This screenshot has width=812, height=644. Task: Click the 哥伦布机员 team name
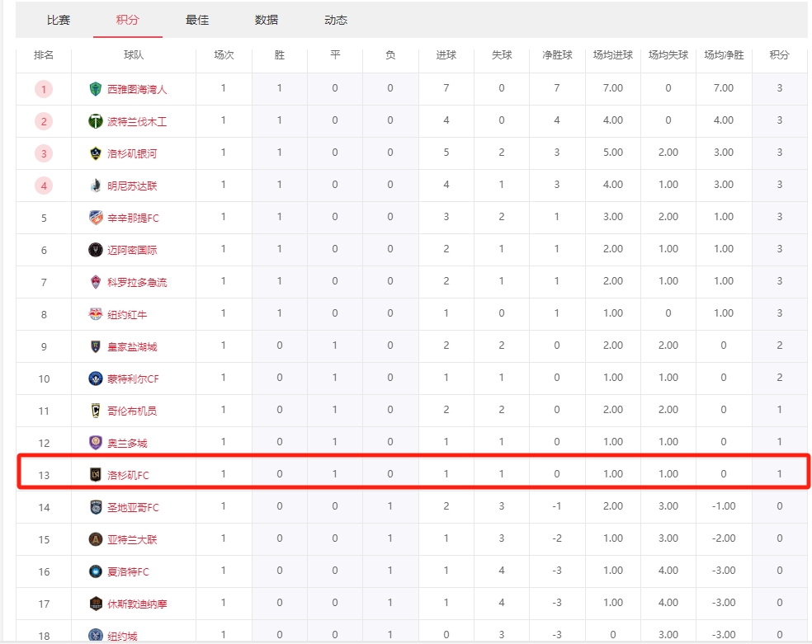point(132,411)
